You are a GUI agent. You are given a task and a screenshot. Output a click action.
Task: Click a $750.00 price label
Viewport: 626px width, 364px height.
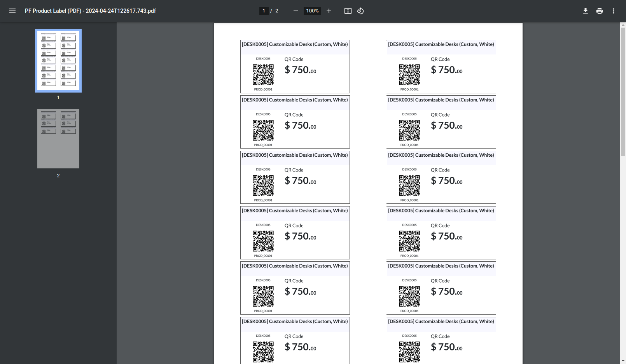pos(300,70)
